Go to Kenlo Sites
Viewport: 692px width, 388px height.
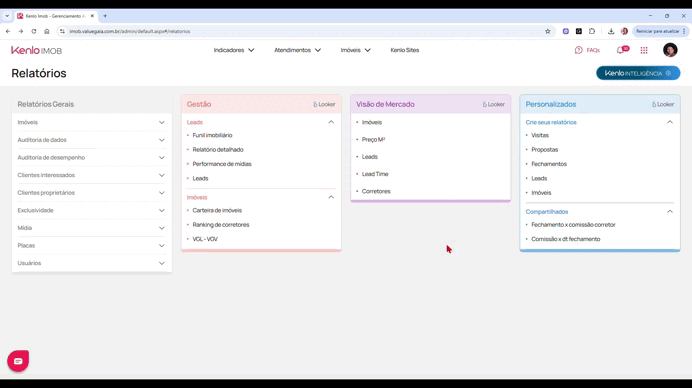(x=405, y=50)
